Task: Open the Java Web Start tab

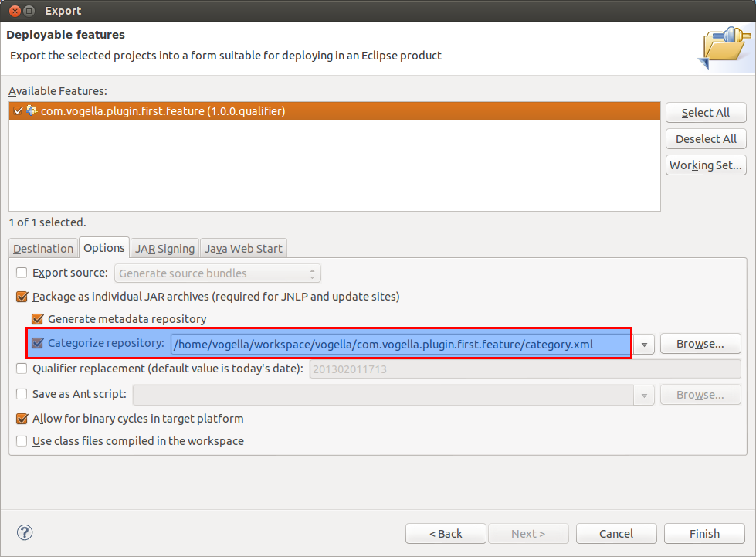Action: click(x=243, y=248)
